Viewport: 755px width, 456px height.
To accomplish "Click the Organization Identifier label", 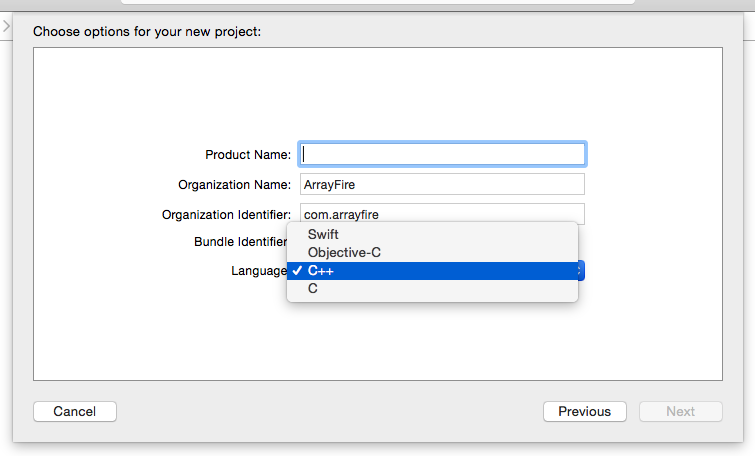I will tap(226, 214).
